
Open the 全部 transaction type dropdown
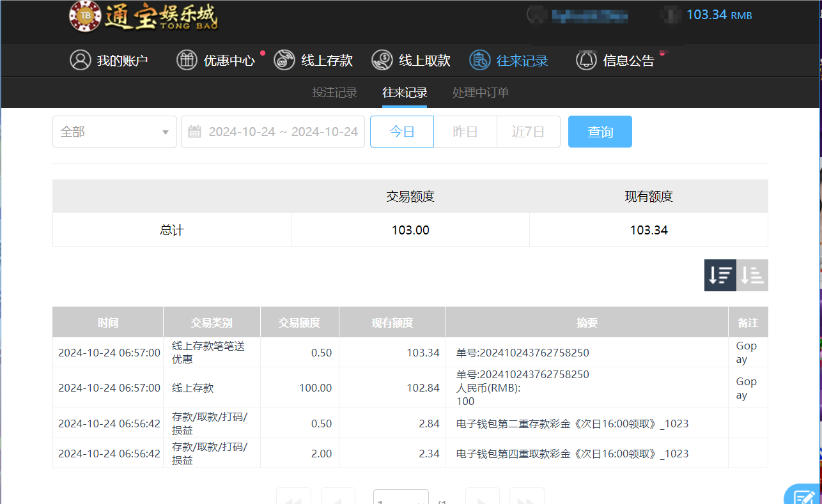(114, 131)
